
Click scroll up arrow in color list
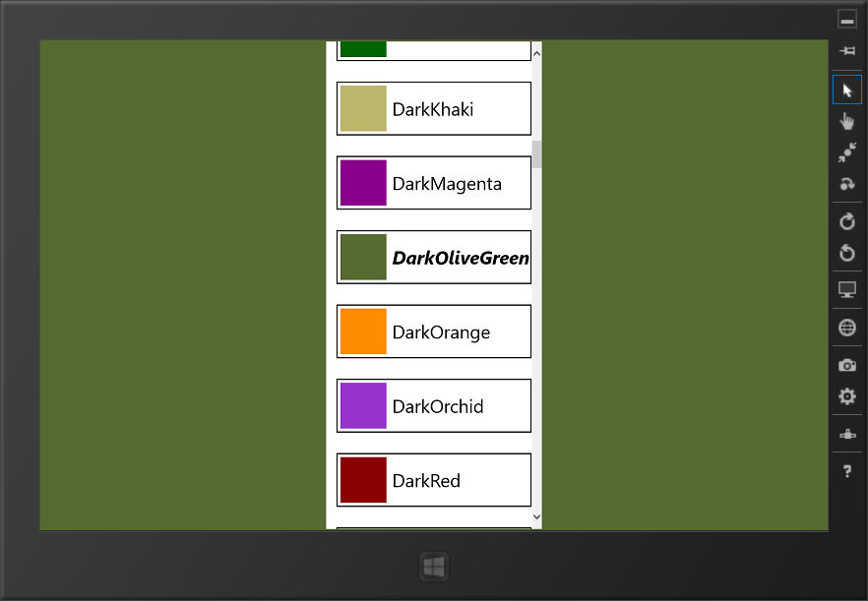(536, 54)
